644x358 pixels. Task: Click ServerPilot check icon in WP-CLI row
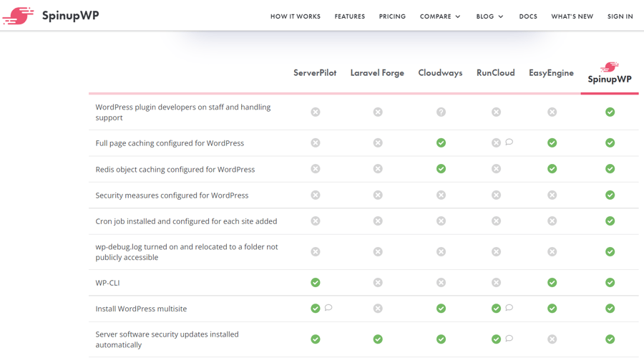coord(316,282)
